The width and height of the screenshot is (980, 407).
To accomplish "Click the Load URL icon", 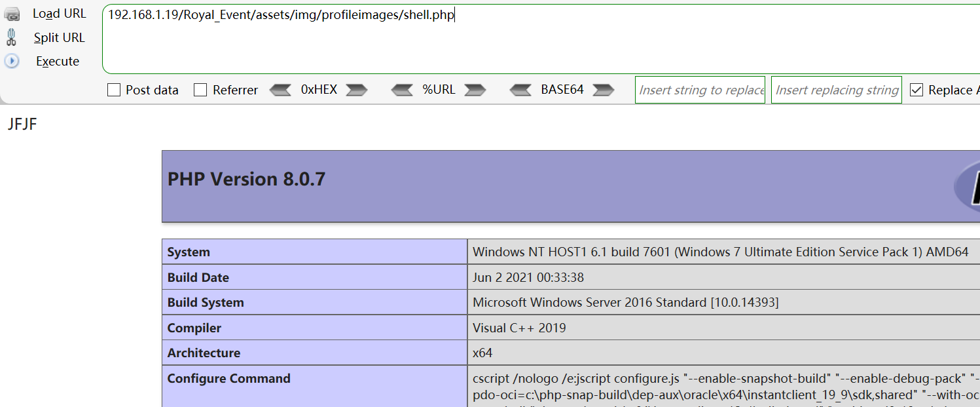I will tap(12, 14).
